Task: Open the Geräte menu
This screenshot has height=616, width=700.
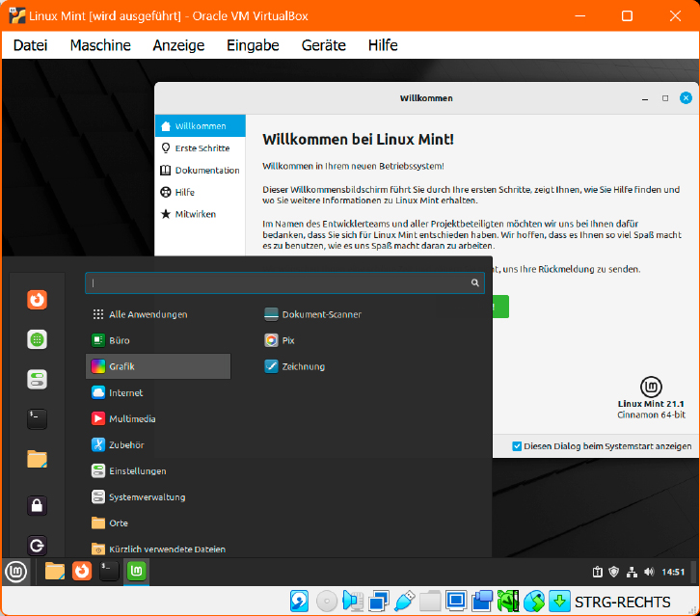Action: [x=324, y=45]
